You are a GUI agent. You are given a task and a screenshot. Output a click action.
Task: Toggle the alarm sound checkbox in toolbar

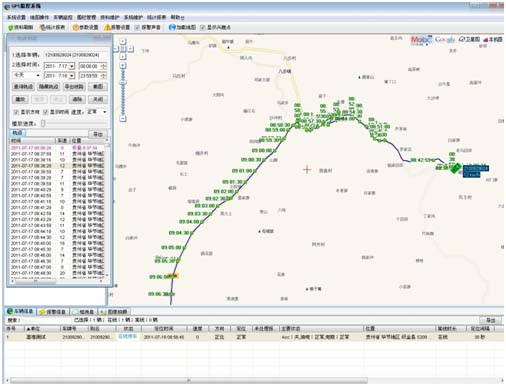pyautogui.click(x=137, y=28)
